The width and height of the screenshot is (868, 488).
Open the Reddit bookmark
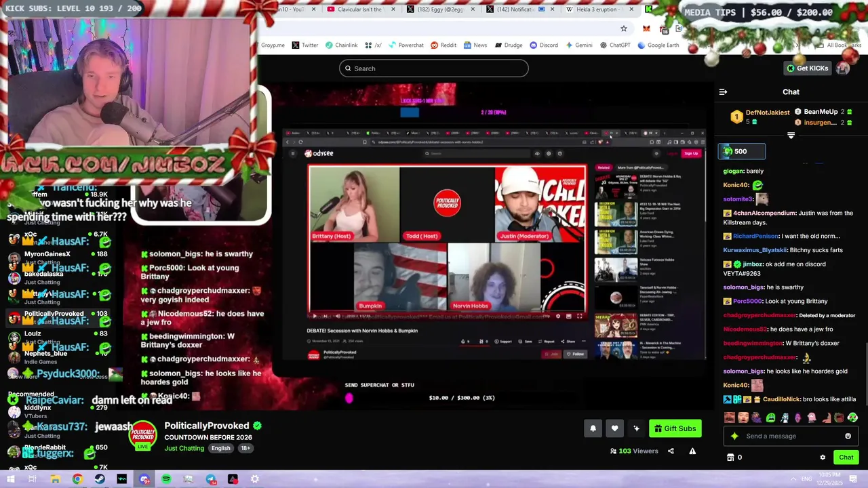[443, 45]
